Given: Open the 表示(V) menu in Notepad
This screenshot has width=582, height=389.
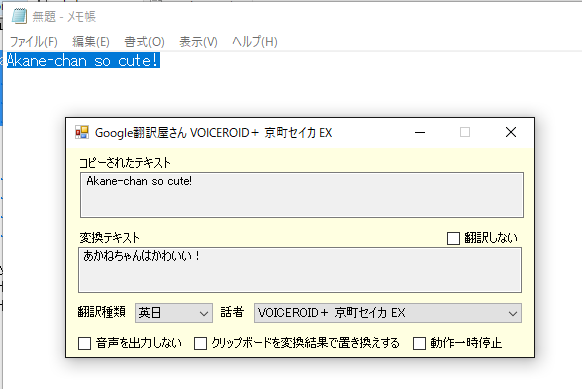Looking at the screenshot, I should (198, 42).
